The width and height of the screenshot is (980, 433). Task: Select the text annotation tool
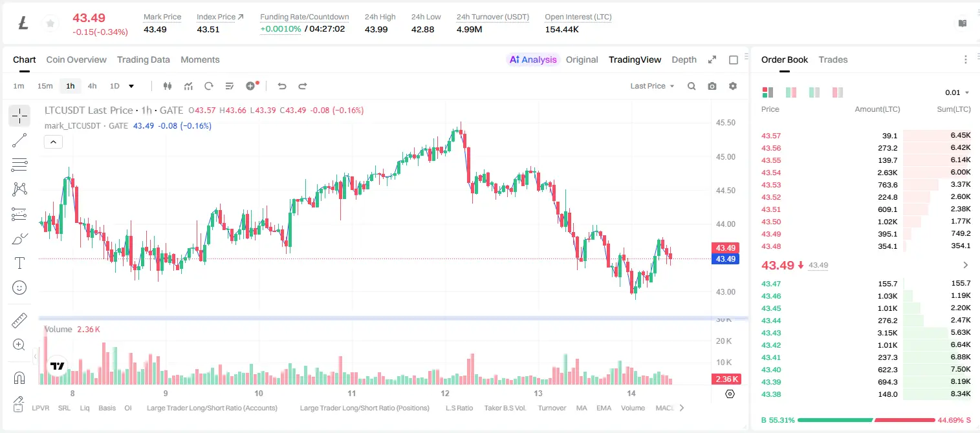(19, 263)
